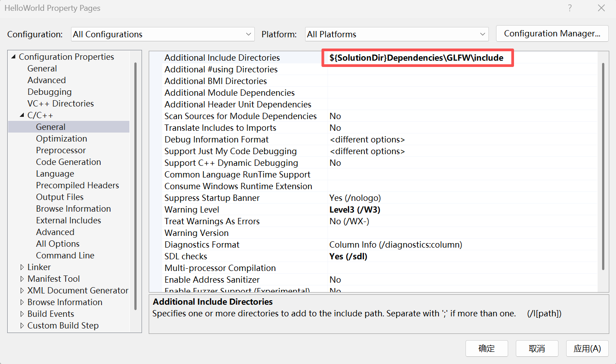Collapse the C/C++ tree node
The height and width of the screenshot is (364, 616).
[x=22, y=115]
